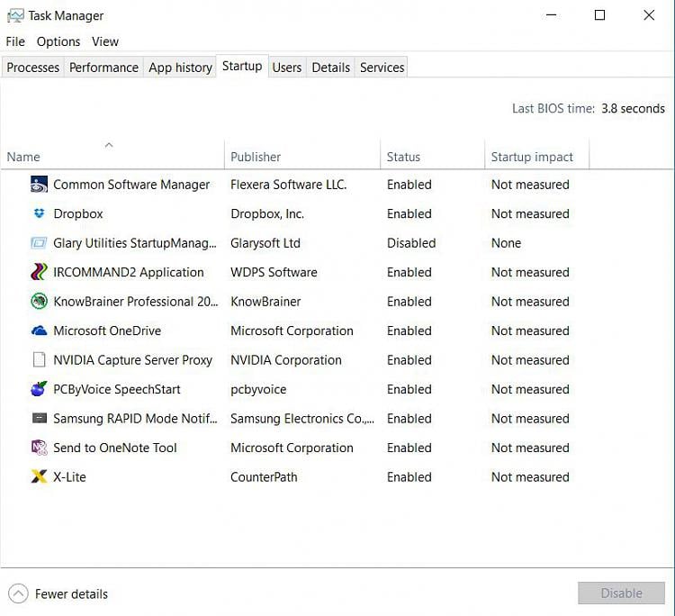This screenshot has width=675, height=616.
Task: Collapse view with Fewer details arrow
Action: (18, 594)
